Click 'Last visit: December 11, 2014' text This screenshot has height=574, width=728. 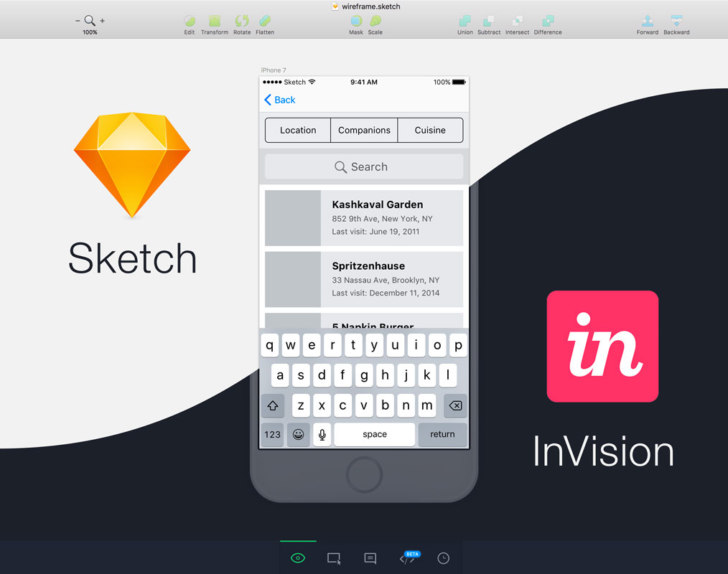pyautogui.click(x=386, y=293)
